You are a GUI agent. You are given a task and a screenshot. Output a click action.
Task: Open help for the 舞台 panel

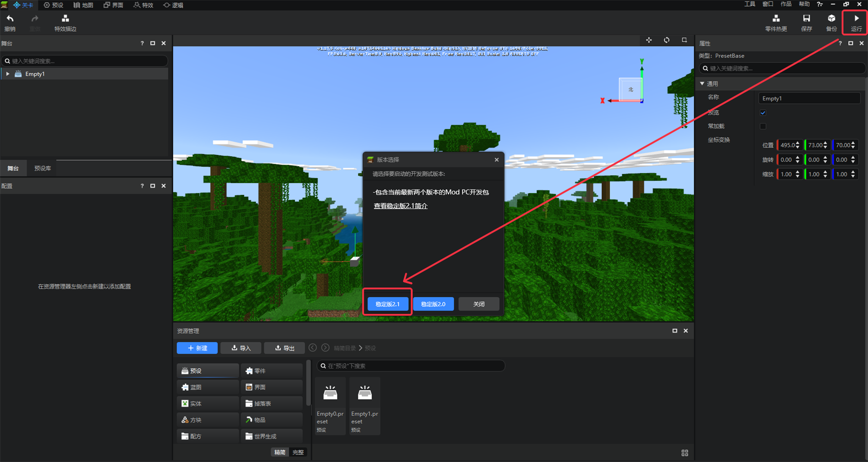click(x=142, y=44)
